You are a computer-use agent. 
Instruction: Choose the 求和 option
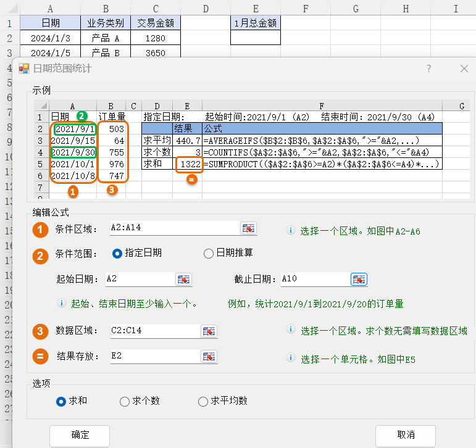click(x=61, y=401)
